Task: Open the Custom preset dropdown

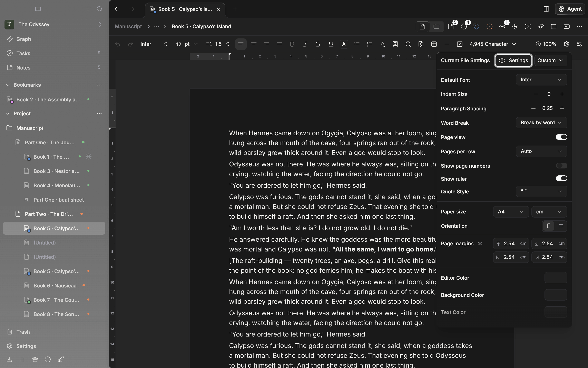Action: (550, 60)
